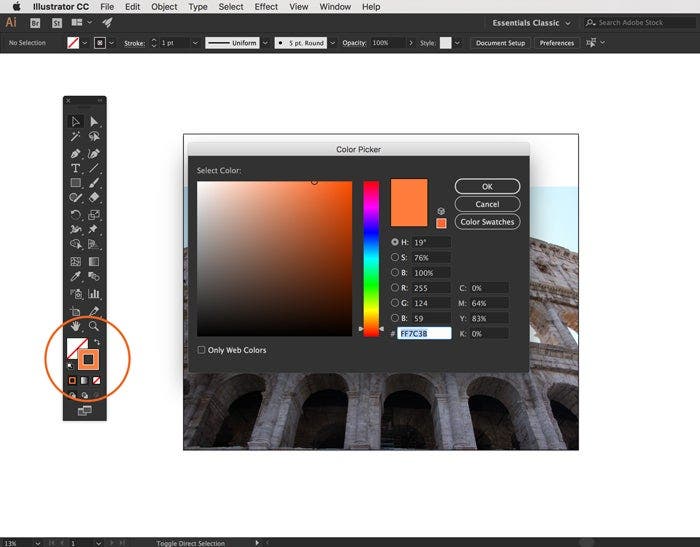Select the S saturation radio button
This screenshot has width=700, height=547.
click(x=395, y=257)
